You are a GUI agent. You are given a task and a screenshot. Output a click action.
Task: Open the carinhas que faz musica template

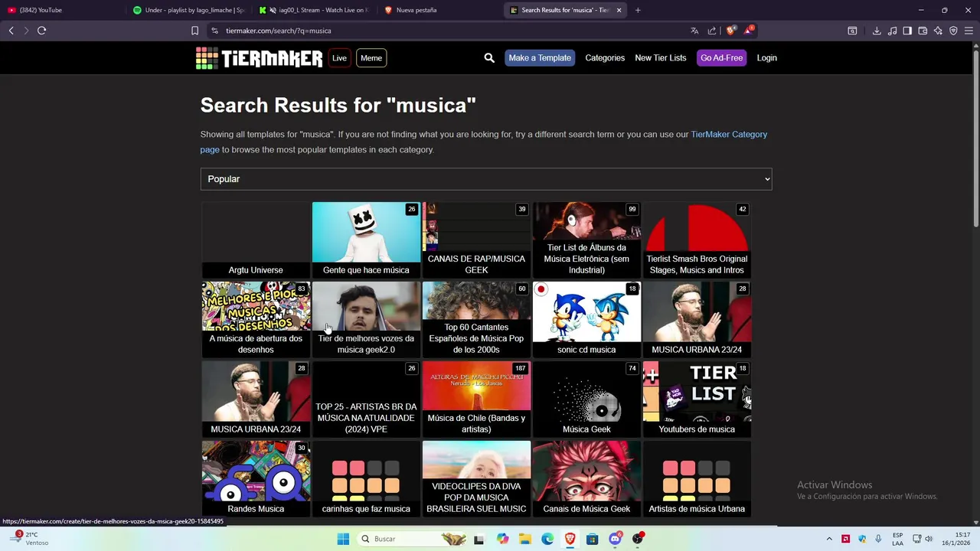(x=366, y=478)
